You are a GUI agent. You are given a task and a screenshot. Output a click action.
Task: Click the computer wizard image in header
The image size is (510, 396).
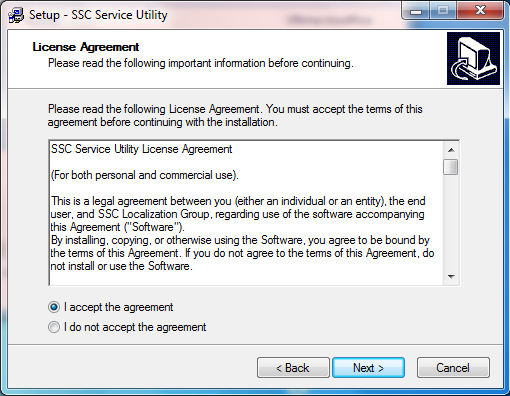[x=473, y=58]
